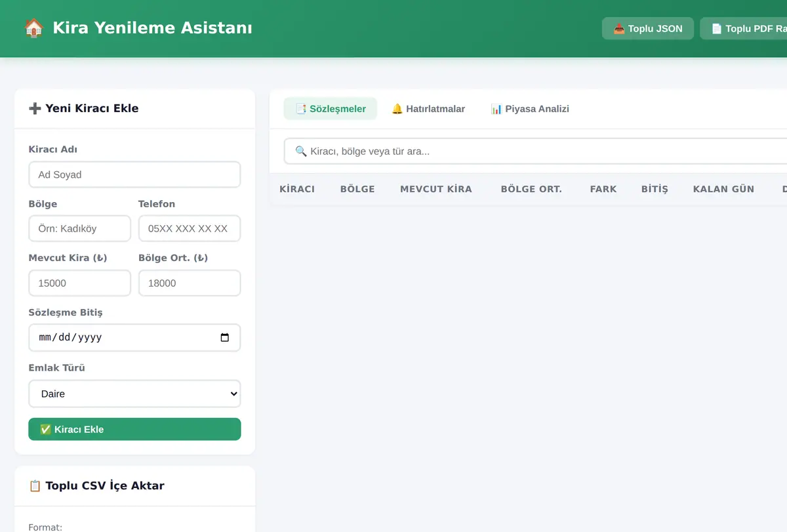Click the BÖLGE column header

[x=357, y=189]
